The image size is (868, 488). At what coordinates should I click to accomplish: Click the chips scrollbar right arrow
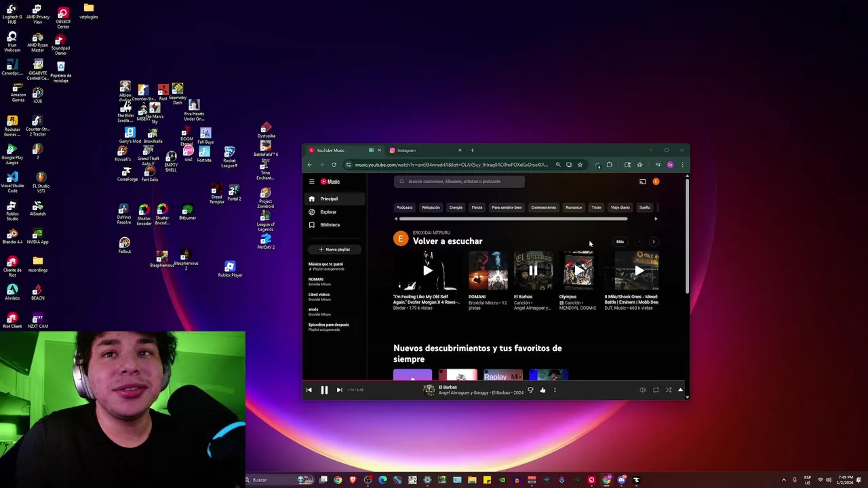(656, 219)
